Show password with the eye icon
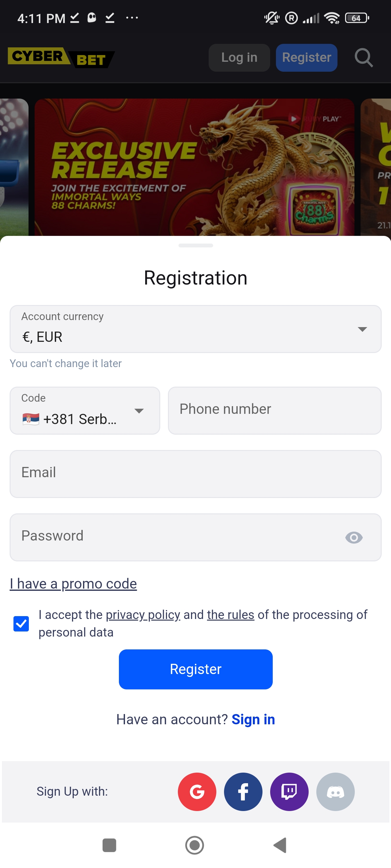 [x=354, y=537]
